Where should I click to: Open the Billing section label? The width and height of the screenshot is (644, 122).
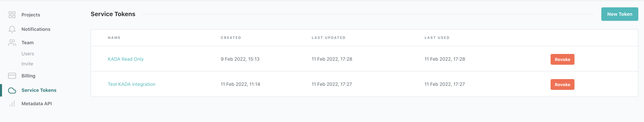pos(28,76)
